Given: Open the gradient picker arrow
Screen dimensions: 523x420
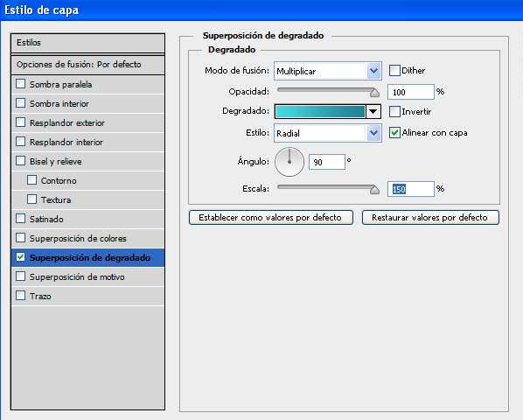Looking at the screenshot, I should click(373, 111).
